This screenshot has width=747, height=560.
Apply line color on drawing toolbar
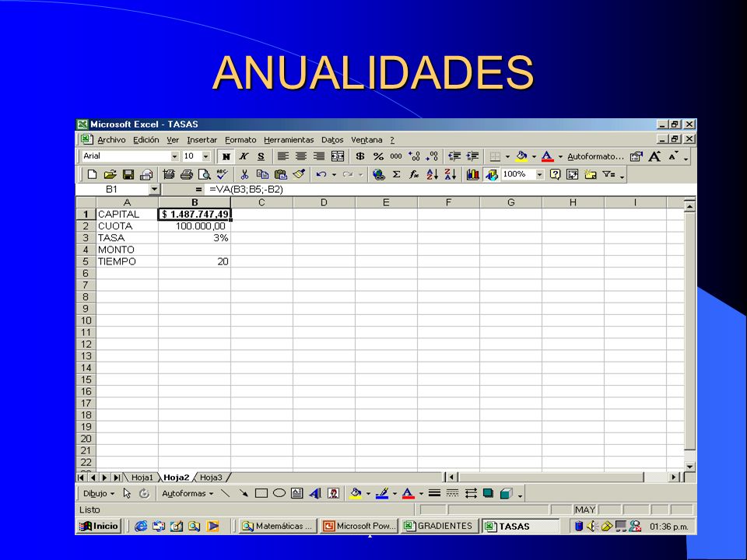pos(382,493)
